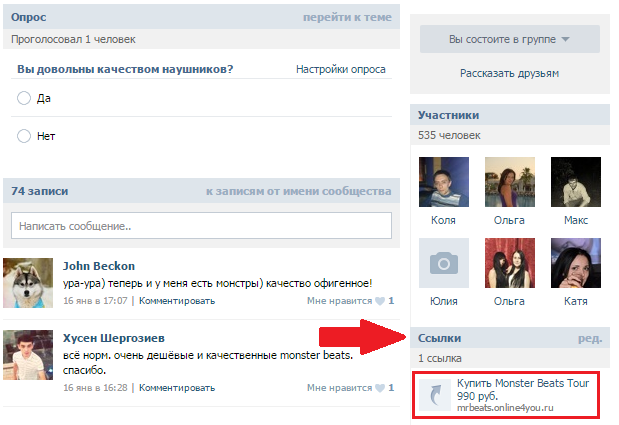Viewport: 619px width, 425px height.
Task: Open John Beckon's profile name link
Action: click(x=99, y=266)
